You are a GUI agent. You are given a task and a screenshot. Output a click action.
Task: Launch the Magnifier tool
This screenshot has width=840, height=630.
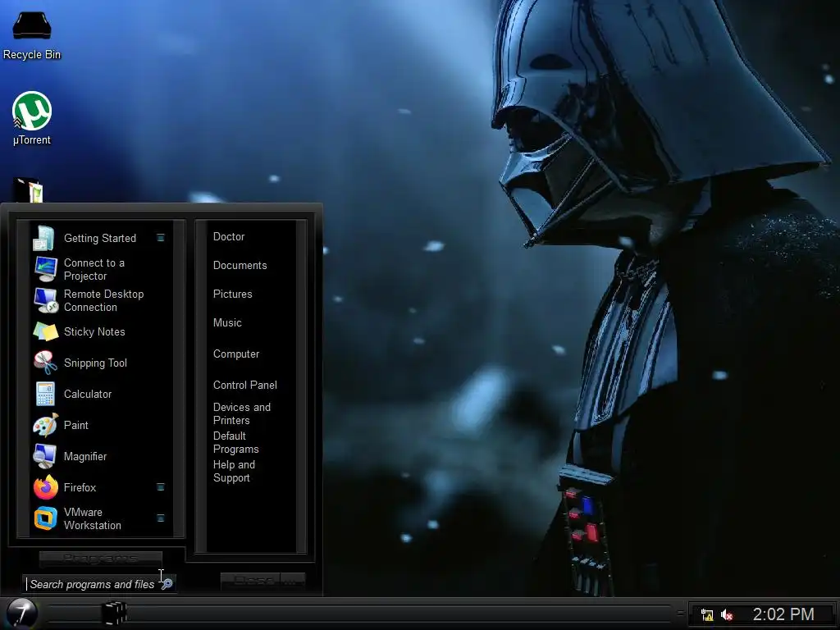tap(100, 456)
